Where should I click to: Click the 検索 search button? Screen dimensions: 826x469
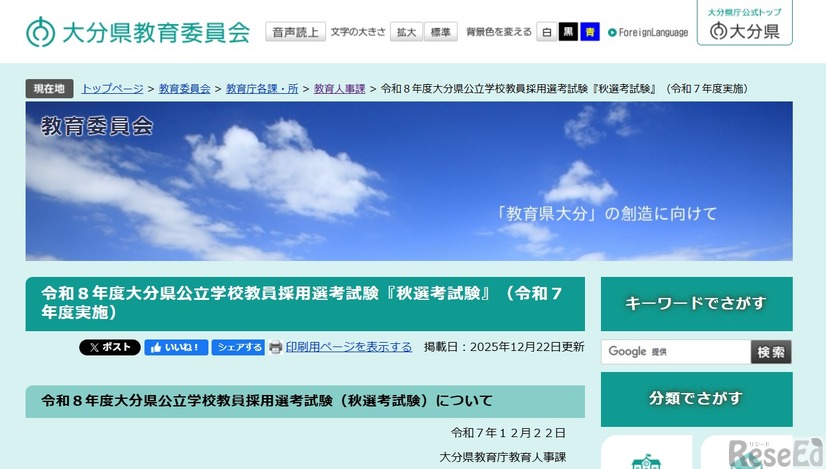click(x=771, y=351)
